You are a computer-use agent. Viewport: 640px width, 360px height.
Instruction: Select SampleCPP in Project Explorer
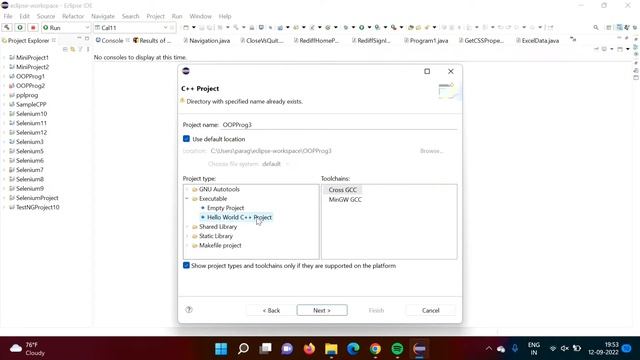[x=31, y=104]
